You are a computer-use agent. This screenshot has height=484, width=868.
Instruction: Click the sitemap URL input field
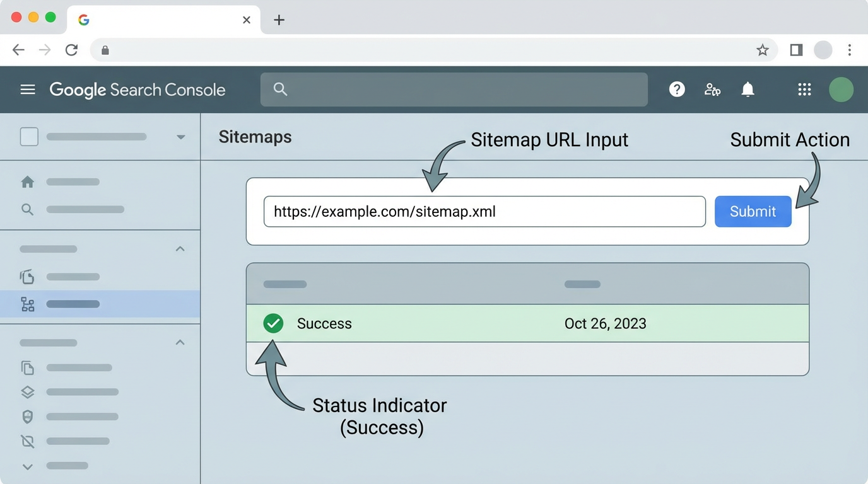tap(484, 212)
